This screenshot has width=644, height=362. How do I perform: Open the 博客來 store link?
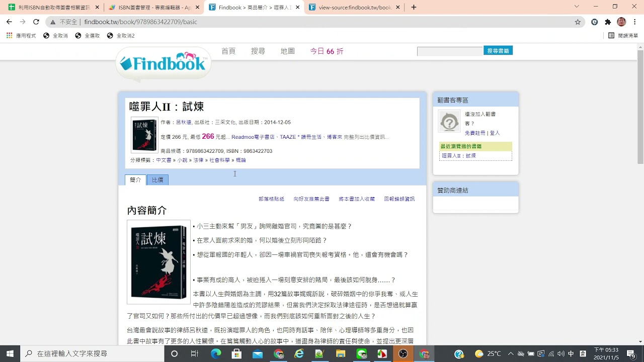click(335, 137)
